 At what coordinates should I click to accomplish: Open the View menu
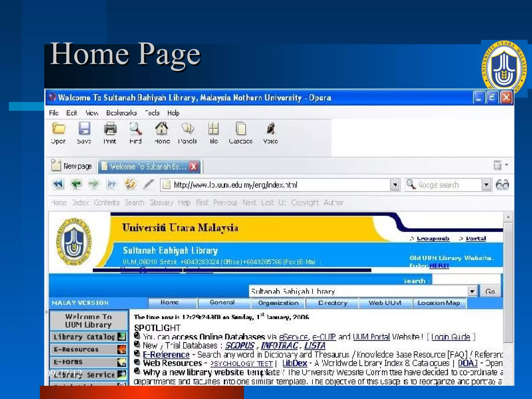[92, 113]
